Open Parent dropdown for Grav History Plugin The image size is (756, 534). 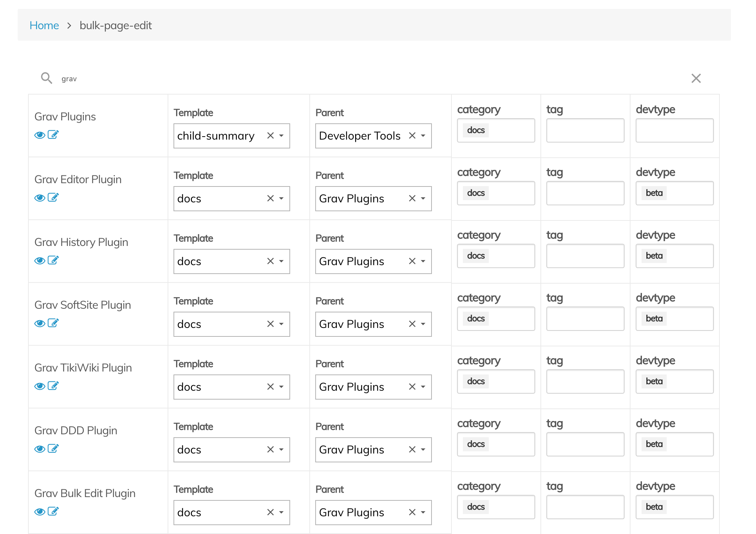(423, 261)
